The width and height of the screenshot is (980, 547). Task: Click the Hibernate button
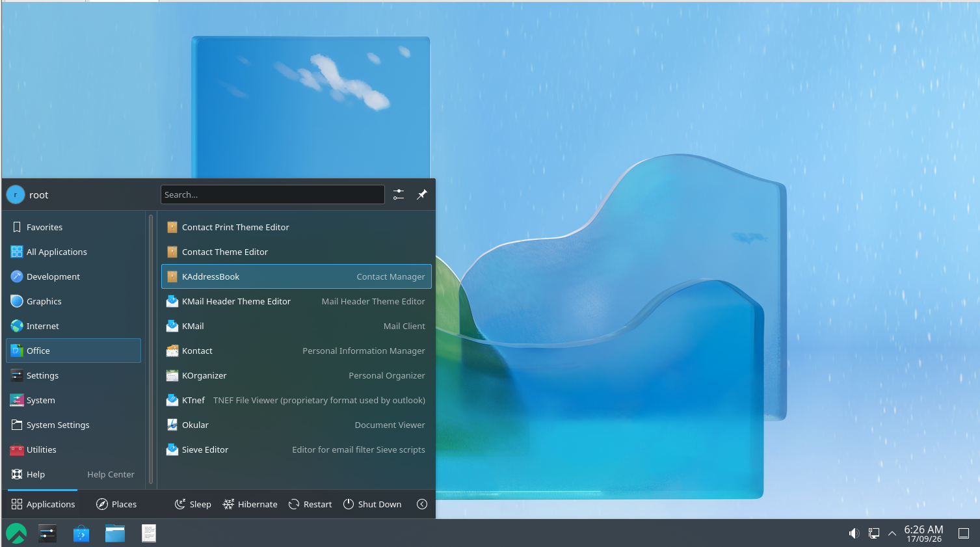coord(250,504)
